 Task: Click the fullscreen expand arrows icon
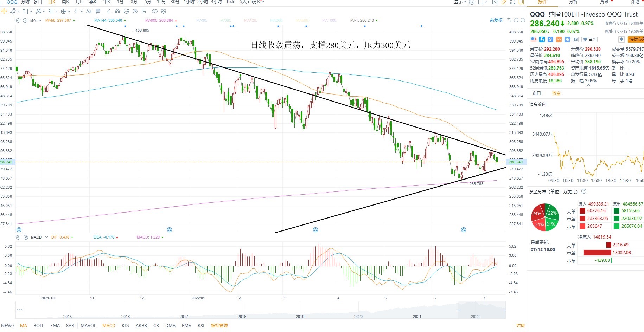click(x=513, y=2)
